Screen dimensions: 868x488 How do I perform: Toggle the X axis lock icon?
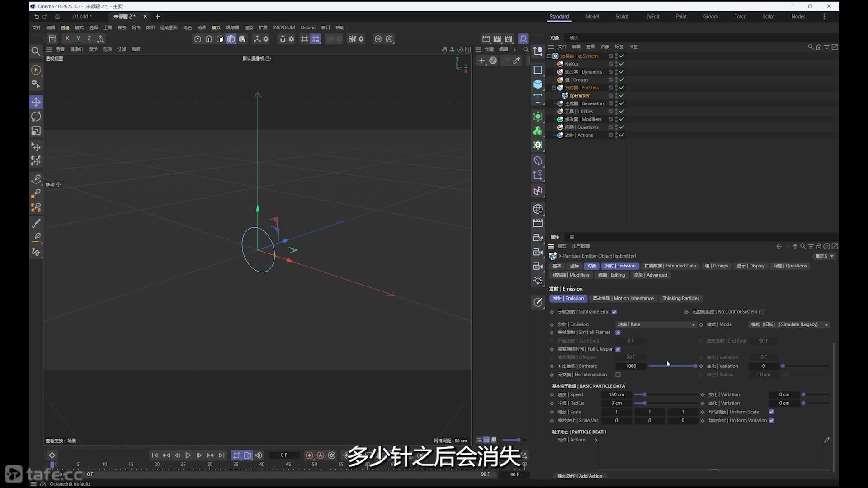(67, 39)
